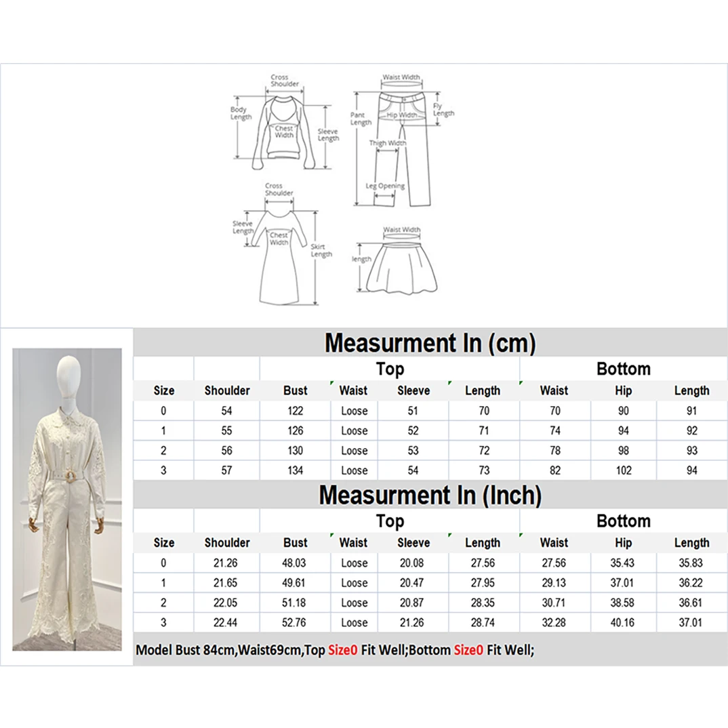
Task: Click 'Loose' in size 0 row, cm table
Action: [x=355, y=411]
